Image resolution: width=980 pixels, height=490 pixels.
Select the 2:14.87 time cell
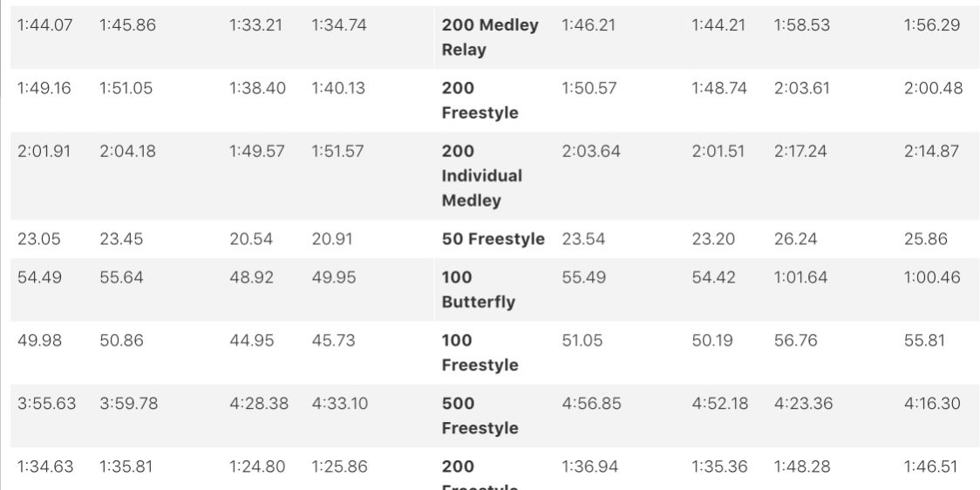tap(931, 151)
